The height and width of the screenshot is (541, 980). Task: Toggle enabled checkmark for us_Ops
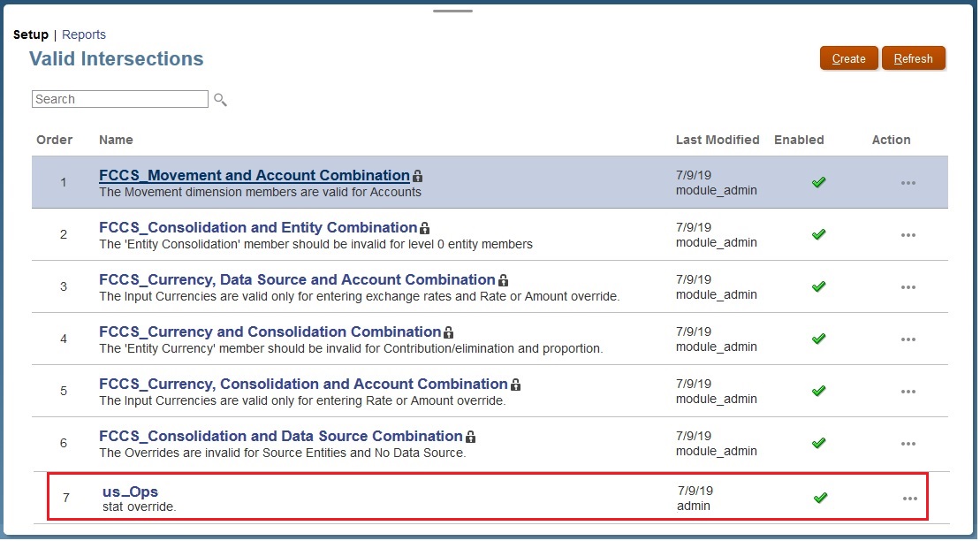820,498
